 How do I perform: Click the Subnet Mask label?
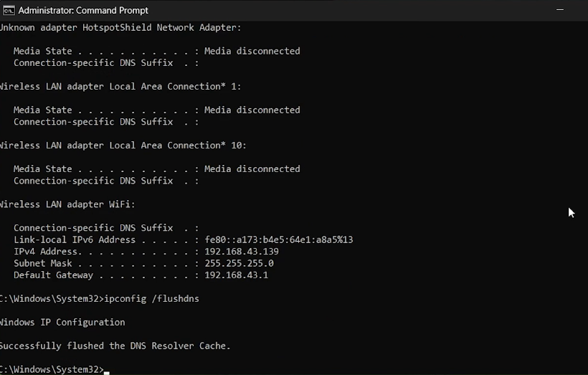[x=43, y=263]
